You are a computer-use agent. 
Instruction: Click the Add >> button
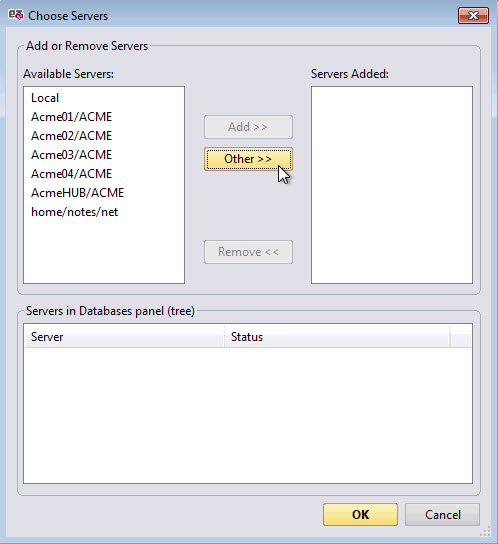(x=248, y=127)
